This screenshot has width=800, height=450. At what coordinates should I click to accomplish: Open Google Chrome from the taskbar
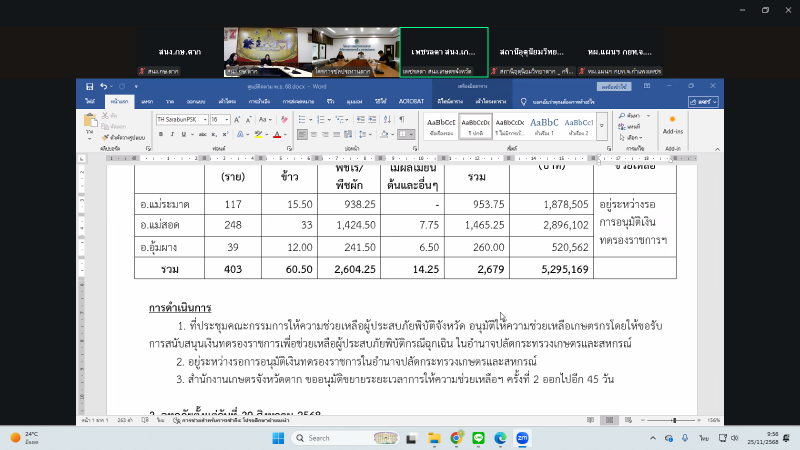(455, 438)
